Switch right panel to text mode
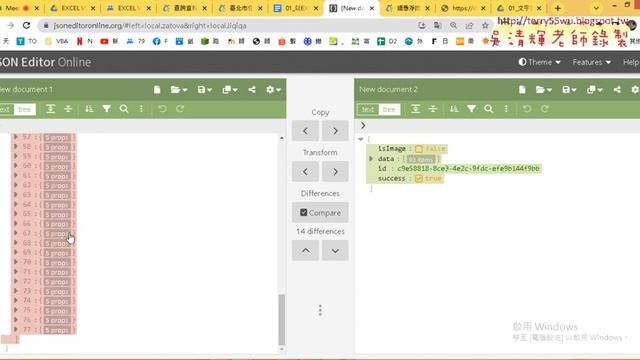Screen dimensions: 640x360 [x=368, y=109]
